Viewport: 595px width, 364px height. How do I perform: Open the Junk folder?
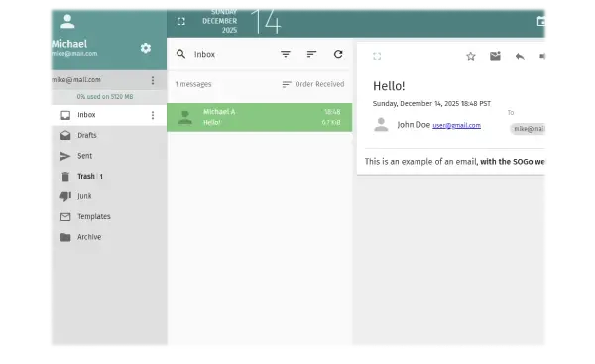pos(109,196)
